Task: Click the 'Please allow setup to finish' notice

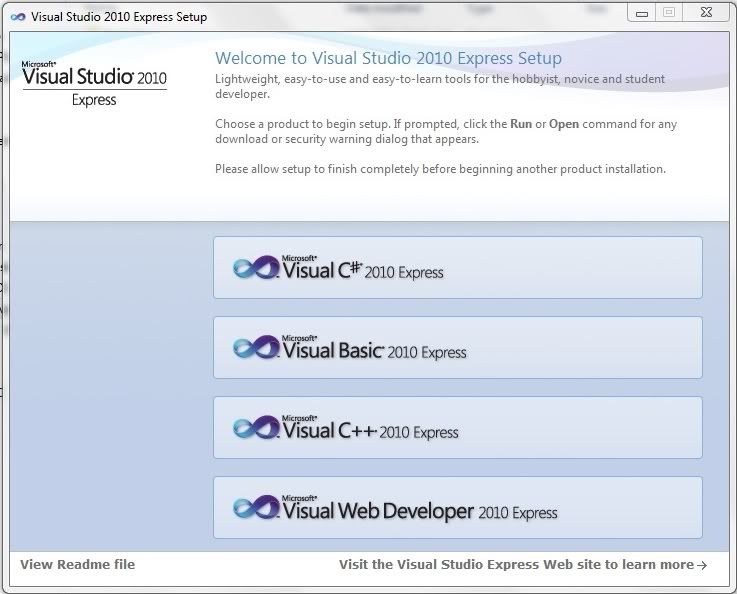Action: [x=440, y=169]
